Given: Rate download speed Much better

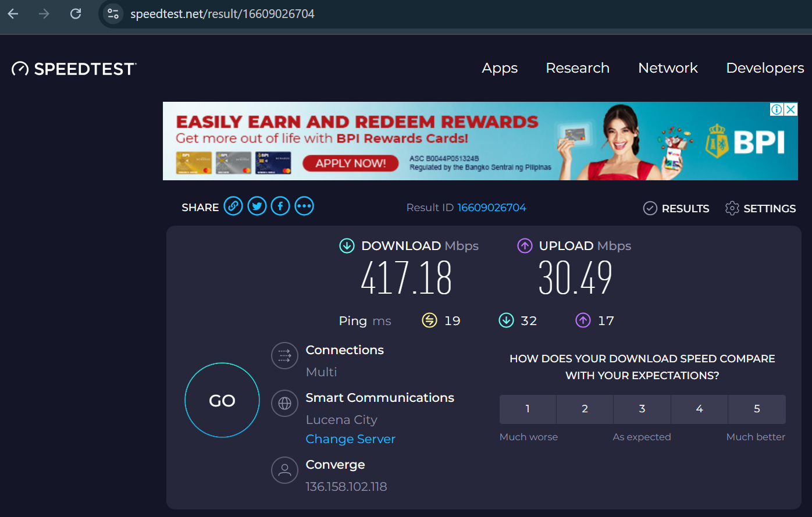Looking at the screenshot, I should pos(757,409).
